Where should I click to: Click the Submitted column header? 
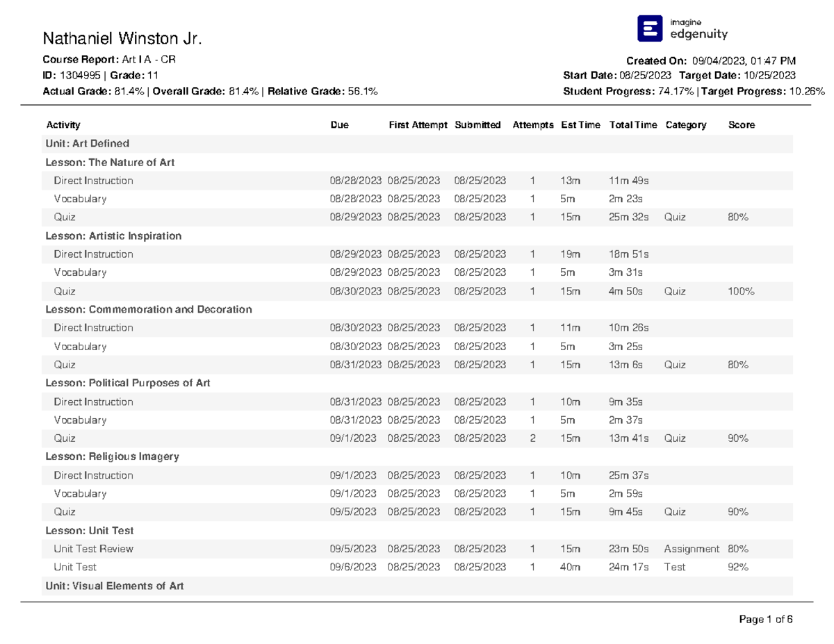click(477, 125)
